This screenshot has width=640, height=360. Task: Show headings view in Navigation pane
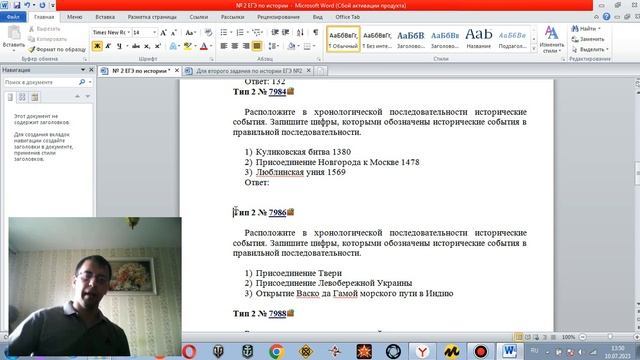[10, 97]
